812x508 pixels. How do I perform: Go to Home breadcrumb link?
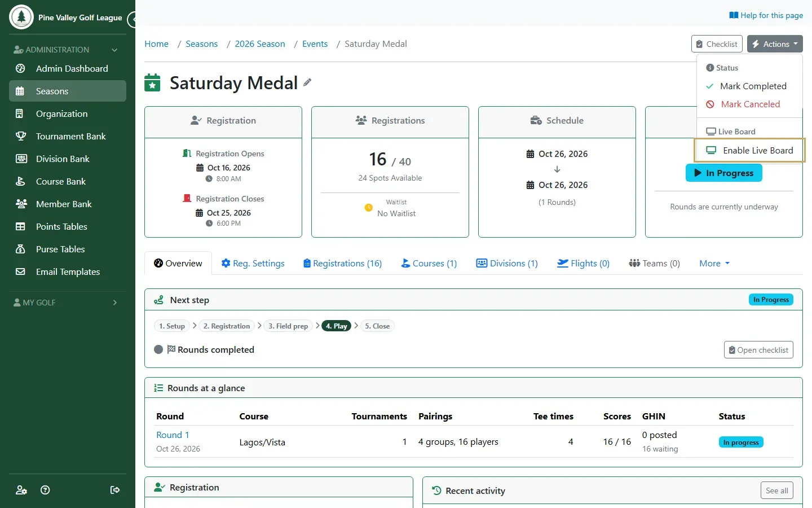pos(156,44)
